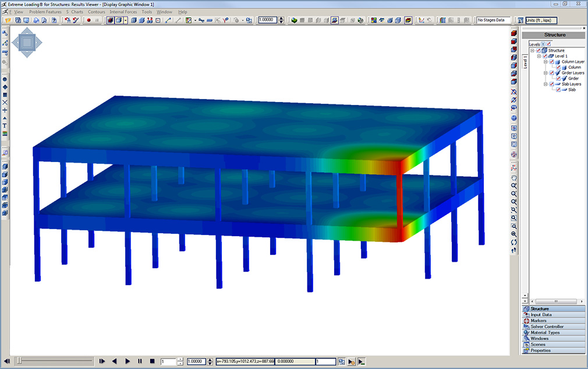Click the red record button in toolbar
The width and height of the screenshot is (588, 369).
[x=89, y=20]
